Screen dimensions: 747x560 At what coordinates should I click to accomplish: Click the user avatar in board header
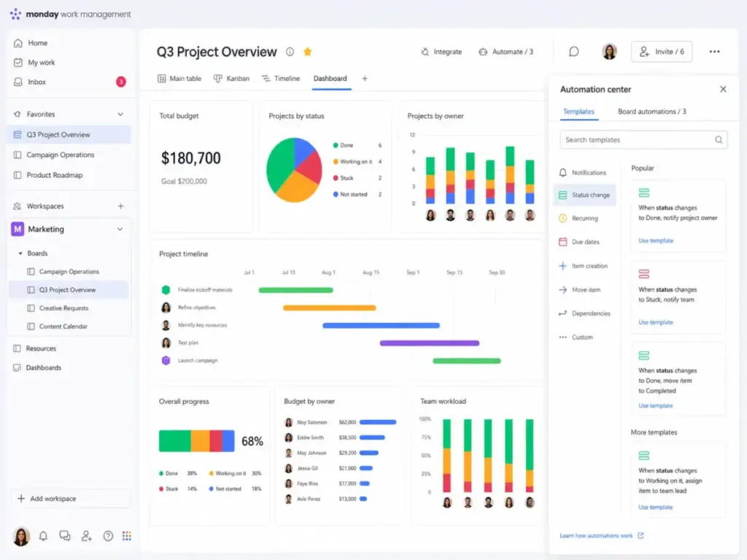coord(609,52)
